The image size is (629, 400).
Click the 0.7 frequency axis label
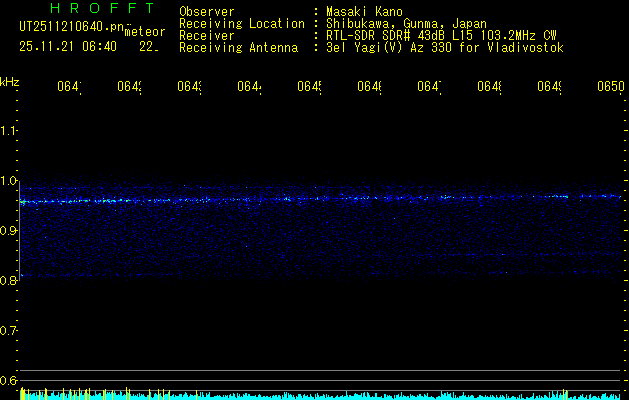pyautogui.click(x=9, y=331)
